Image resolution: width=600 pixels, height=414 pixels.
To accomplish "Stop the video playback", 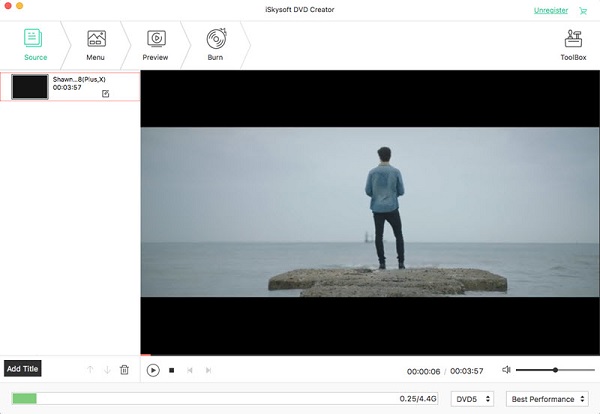I will point(172,370).
